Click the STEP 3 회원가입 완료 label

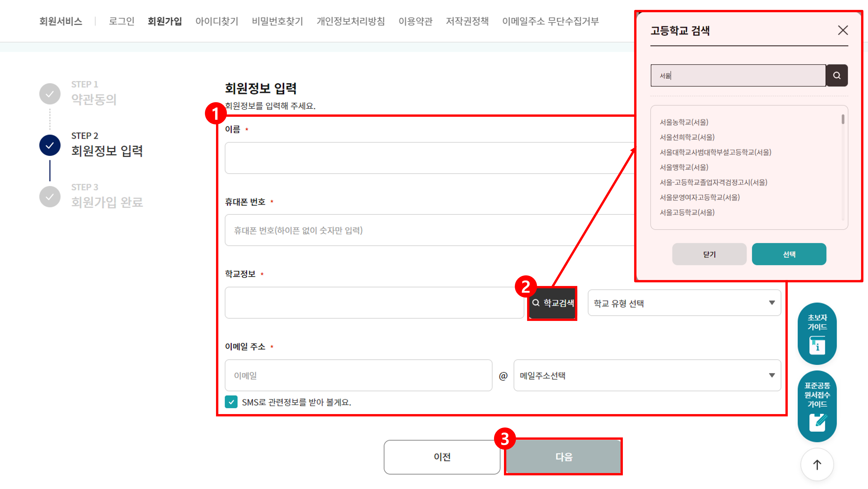click(x=107, y=196)
